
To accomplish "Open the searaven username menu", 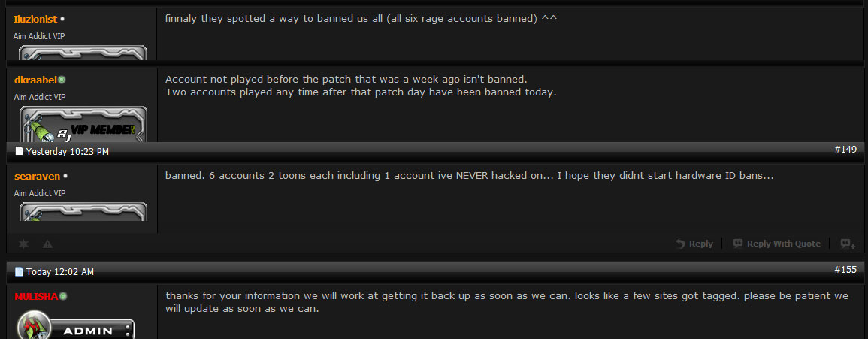I will (x=37, y=177).
